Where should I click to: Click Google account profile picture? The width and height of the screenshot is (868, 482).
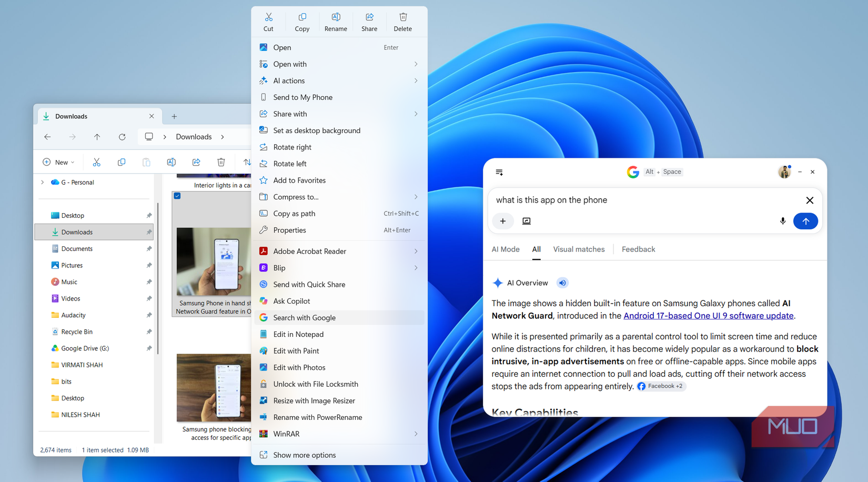pyautogui.click(x=784, y=172)
